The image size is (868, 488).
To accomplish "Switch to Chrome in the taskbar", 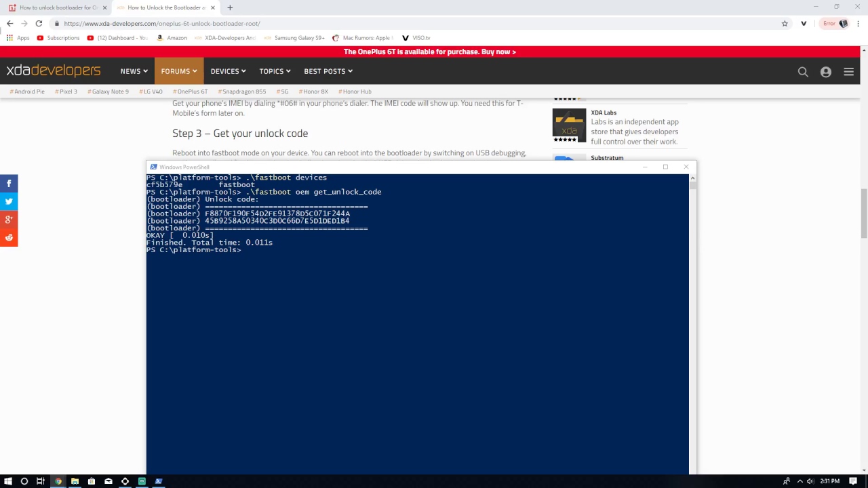I will [58, 481].
